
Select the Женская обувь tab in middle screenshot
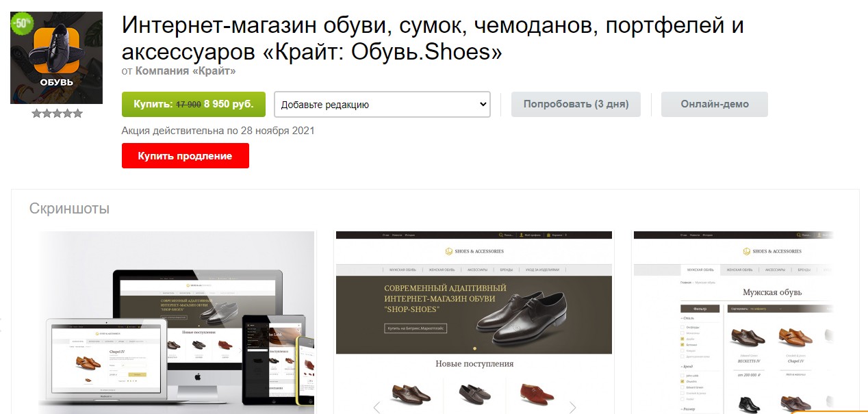443,270
